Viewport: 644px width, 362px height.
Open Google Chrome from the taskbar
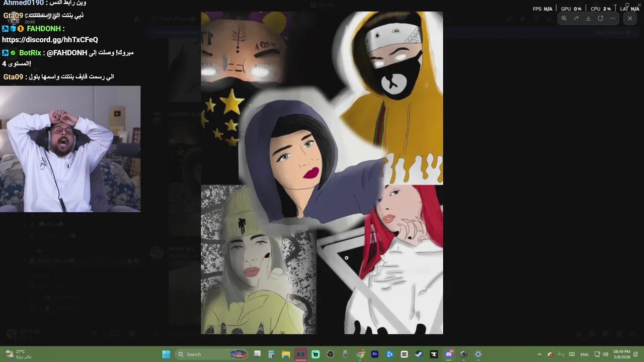tap(360, 354)
